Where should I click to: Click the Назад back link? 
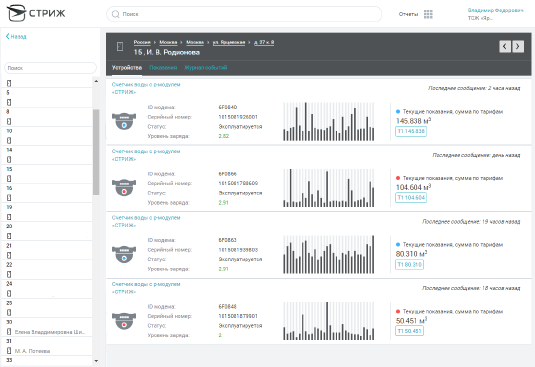[x=16, y=36]
